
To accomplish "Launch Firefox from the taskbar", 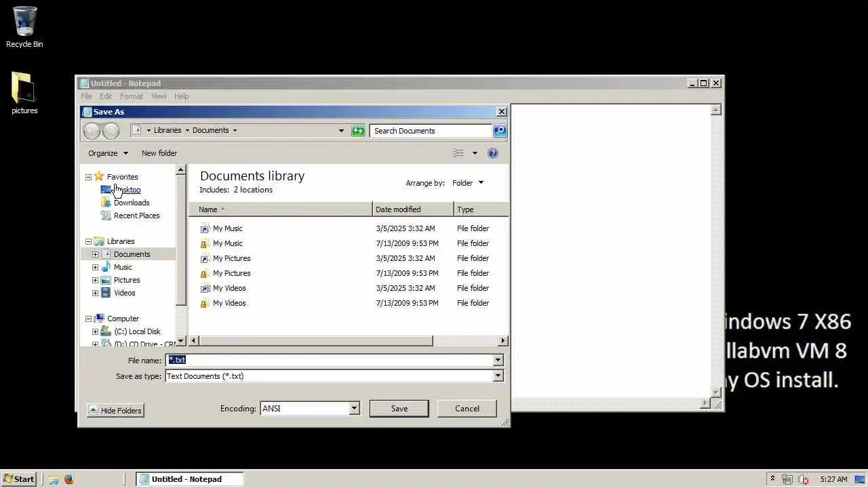I will coord(69,479).
